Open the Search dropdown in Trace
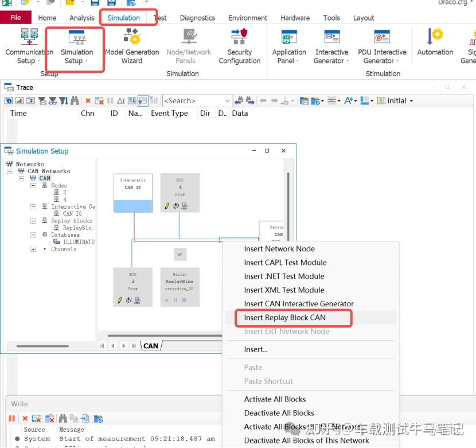The height and width of the screenshot is (448, 476). [227, 101]
